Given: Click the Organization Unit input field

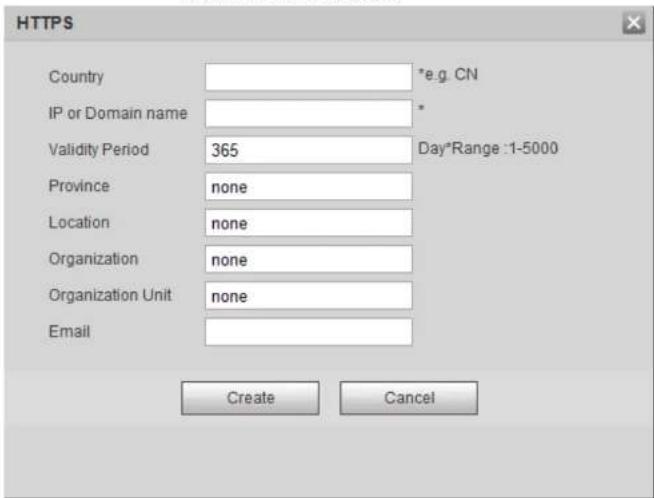Looking at the screenshot, I should pos(309,296).
